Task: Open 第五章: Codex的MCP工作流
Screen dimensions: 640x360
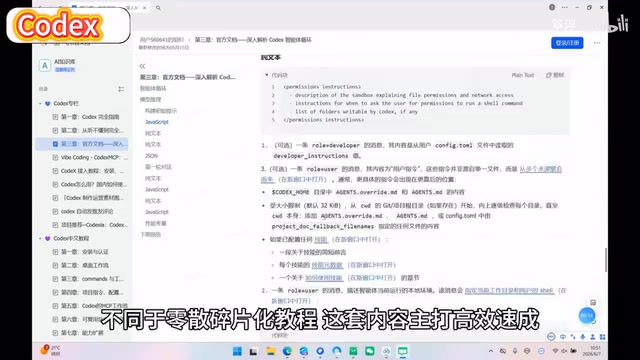Action: point(90,306)
